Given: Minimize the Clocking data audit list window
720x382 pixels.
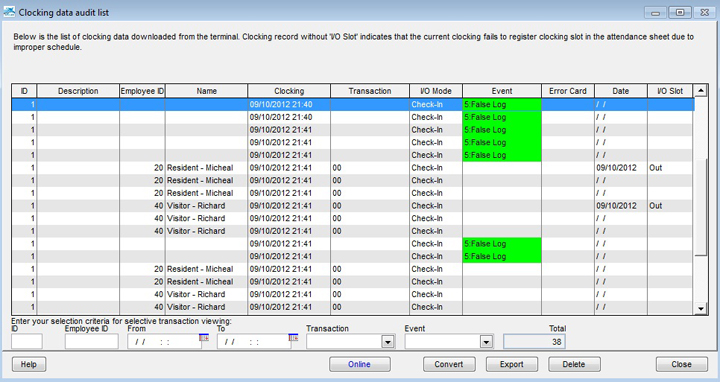Looking at the screenshot, I should click(x=655, y=13).
